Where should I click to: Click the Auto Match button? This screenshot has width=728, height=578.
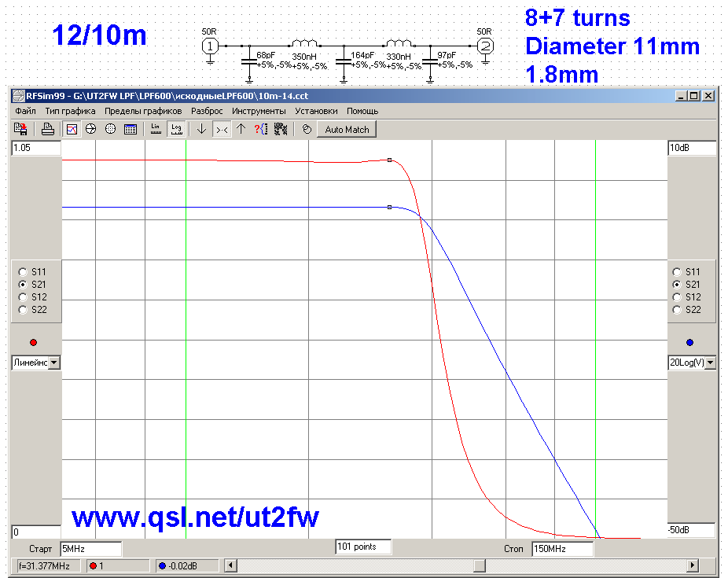(x=347, y=129)
